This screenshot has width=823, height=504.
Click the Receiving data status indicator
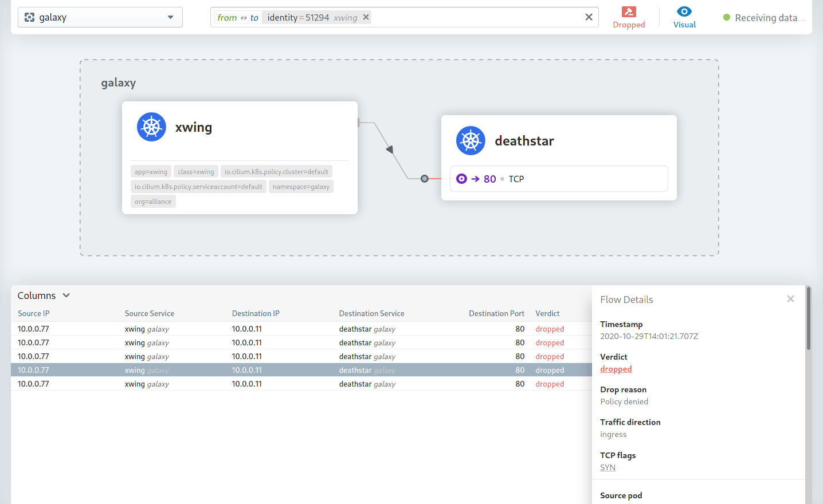click(764, 18)
